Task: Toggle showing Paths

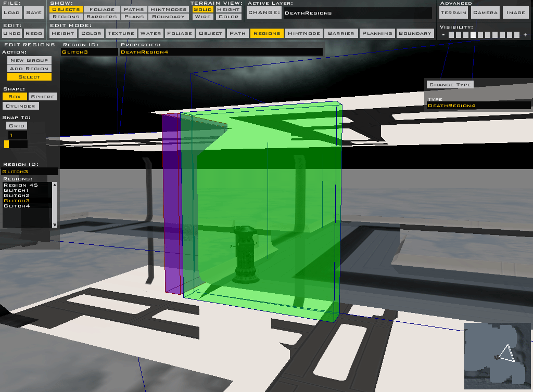Action: click(x=134, y=9)
